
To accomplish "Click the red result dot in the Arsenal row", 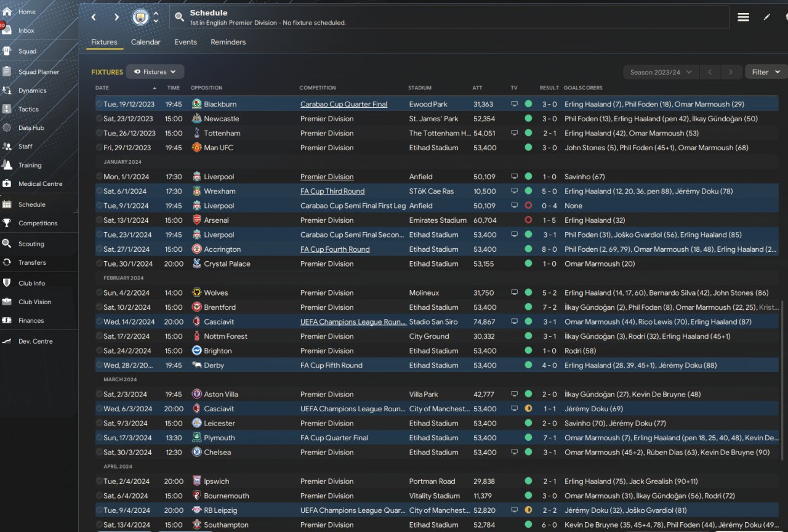I will tap(528, 220).
